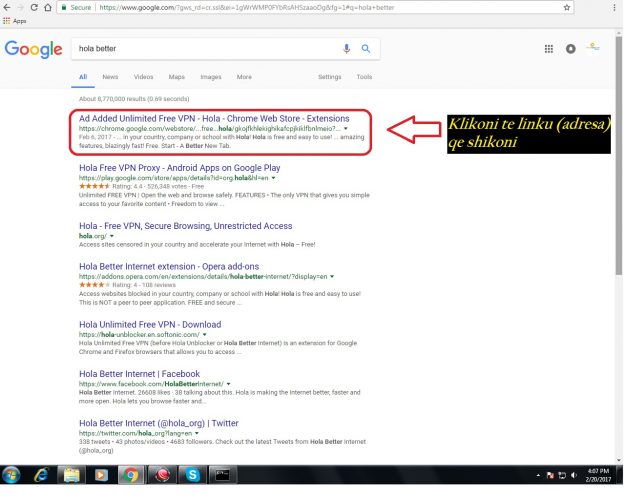625x500 pixels.
Task: Open the Google apps grid
Action: tap(549, 49)
